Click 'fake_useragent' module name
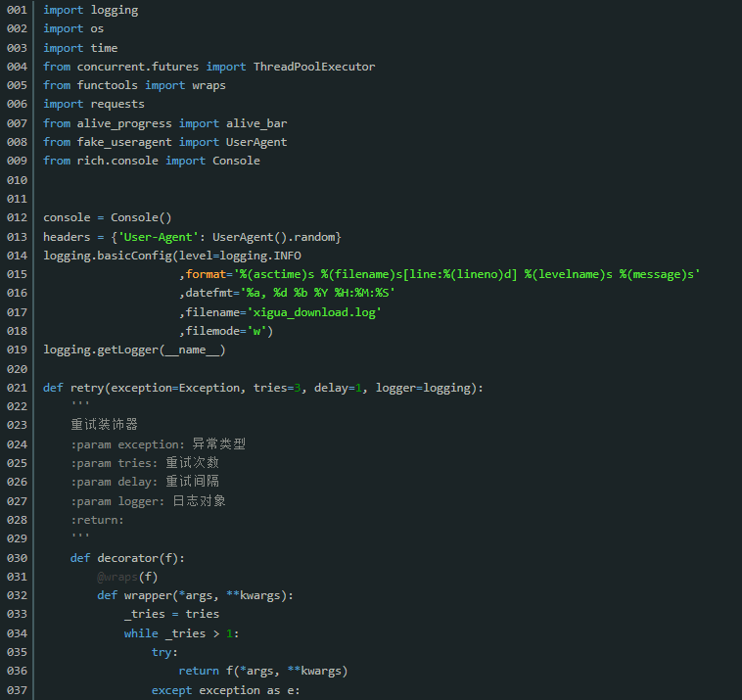The image size is (742, 700). pos(124,143)
